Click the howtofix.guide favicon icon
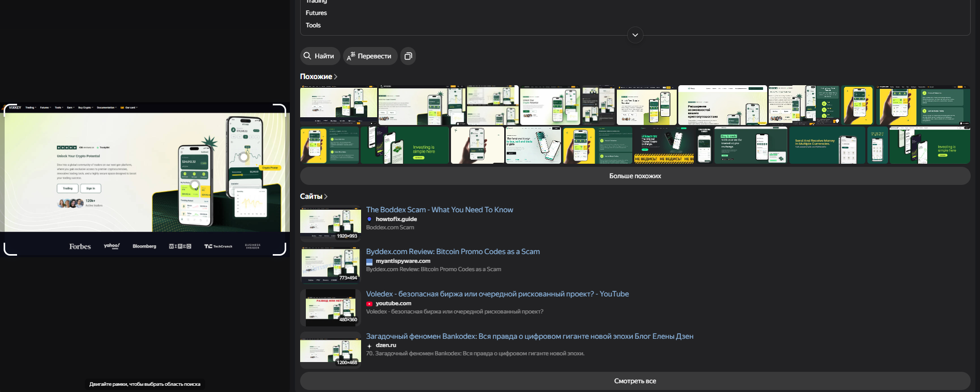 click(369, 219)
